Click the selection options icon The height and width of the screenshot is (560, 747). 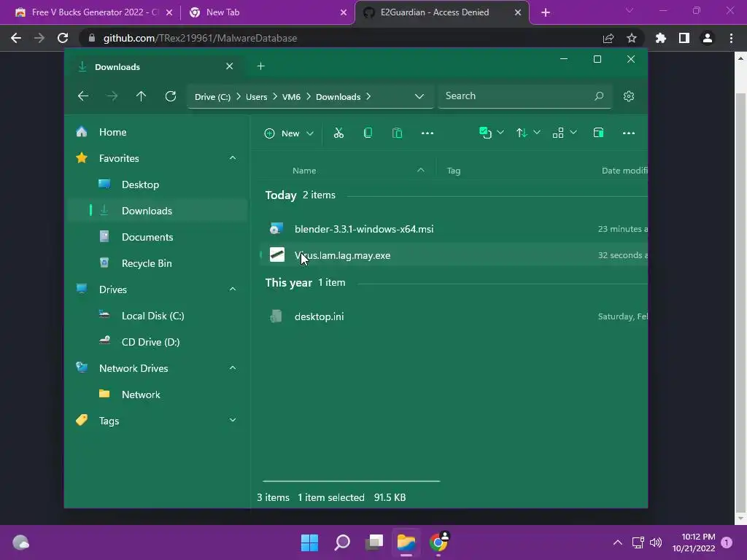pos(485,133)
